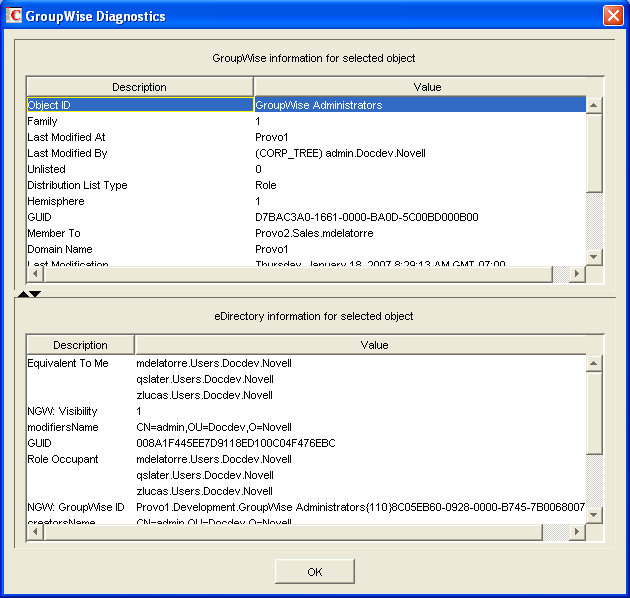Click qslater.Users.Docdev.Novell under Equivalent To Me
Viewport: 630px width, 598px height.
pos(205,379)
